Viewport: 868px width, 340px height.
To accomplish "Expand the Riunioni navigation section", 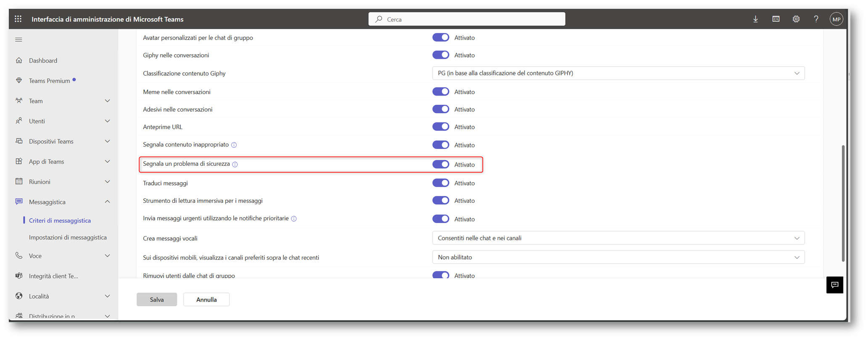I will coord(63,182).
